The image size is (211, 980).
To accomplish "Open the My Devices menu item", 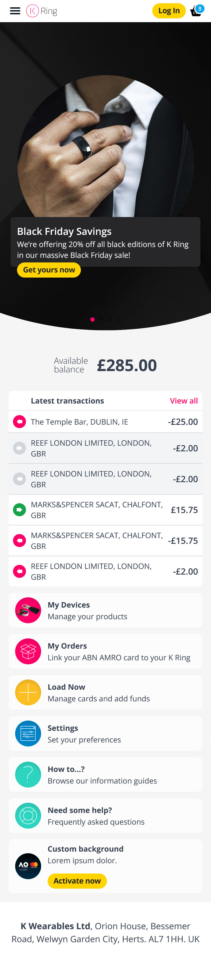I will coord(105,610).
